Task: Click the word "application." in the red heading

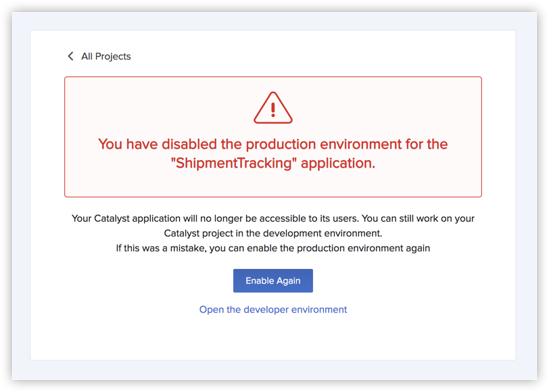Action: click(338, 164)
